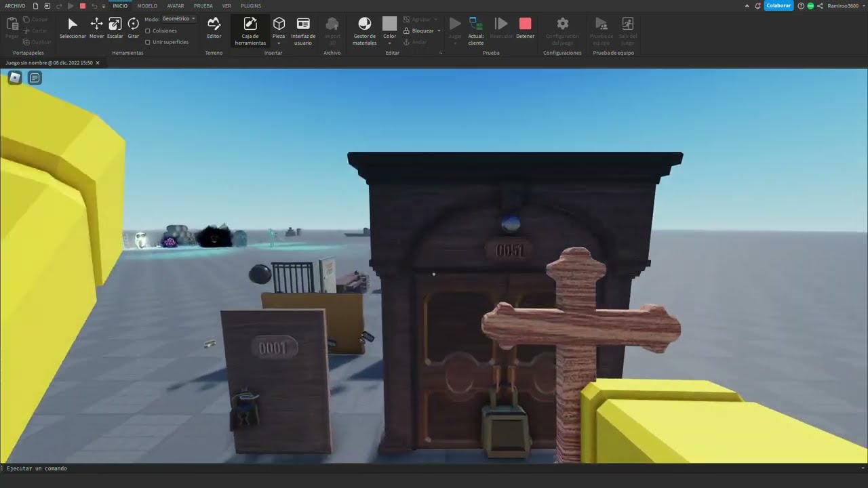Click the Cortar button
This screenshot has width=868, height=488.
pos(36,30)
